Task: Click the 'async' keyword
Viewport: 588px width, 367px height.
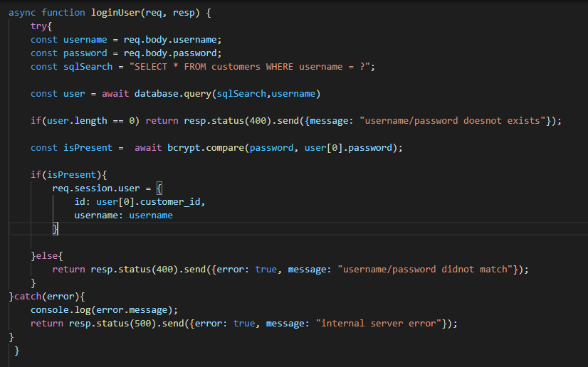Action: [x=22, y=13]
